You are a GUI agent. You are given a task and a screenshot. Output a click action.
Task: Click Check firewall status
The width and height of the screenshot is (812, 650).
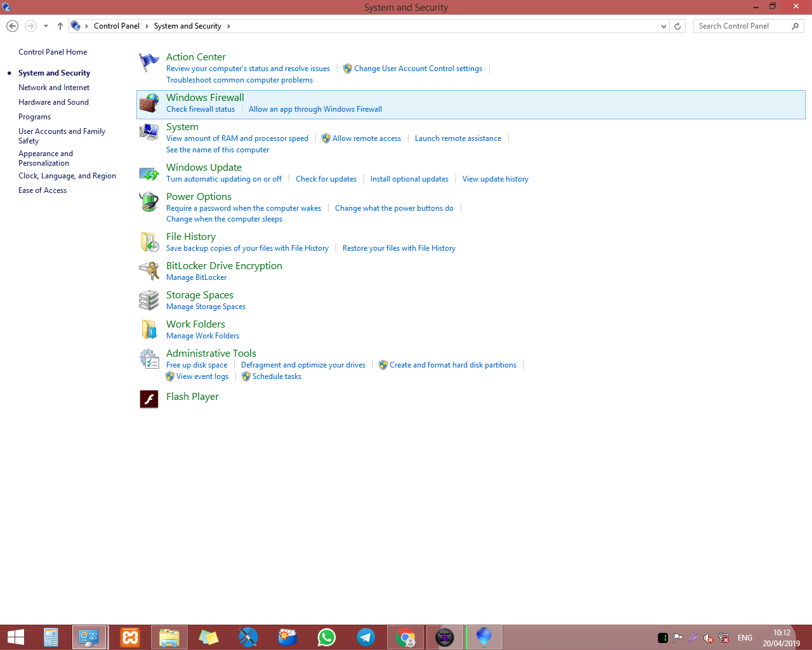(200, 109)
